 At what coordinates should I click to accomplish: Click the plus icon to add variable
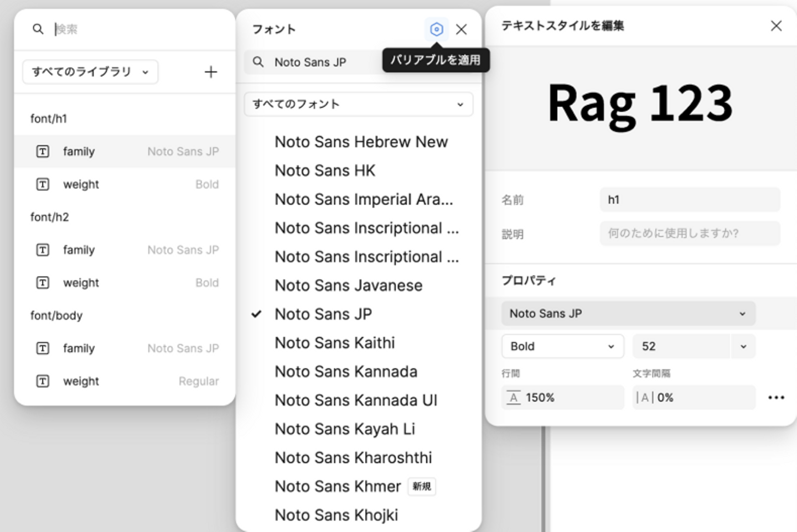(210, 72)
